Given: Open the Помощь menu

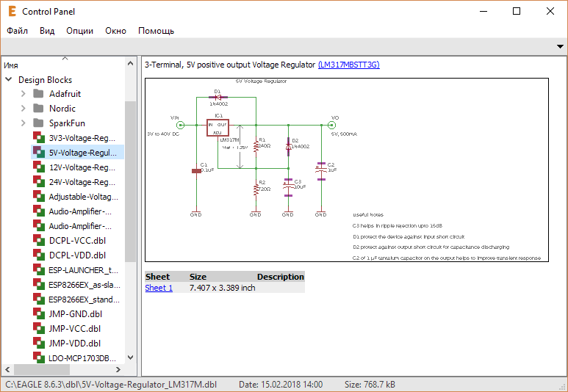Looking at the screenshot, I should coord(156,31).
